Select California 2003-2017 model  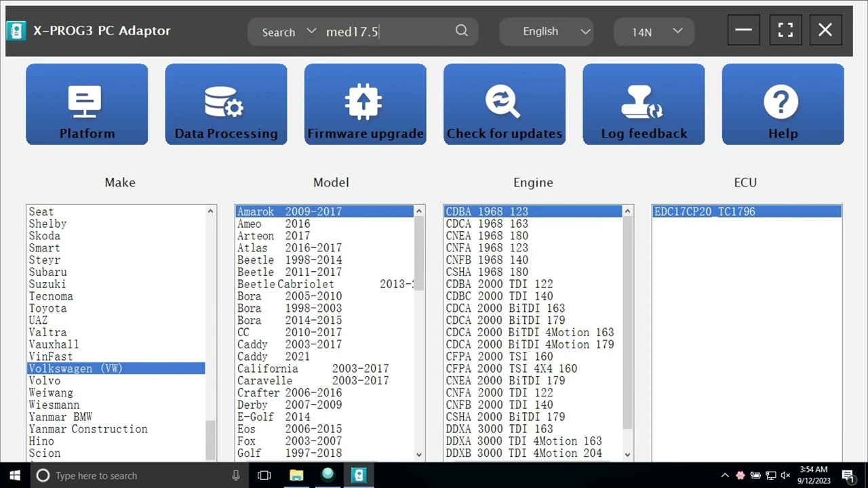click(x=324, y=369)
